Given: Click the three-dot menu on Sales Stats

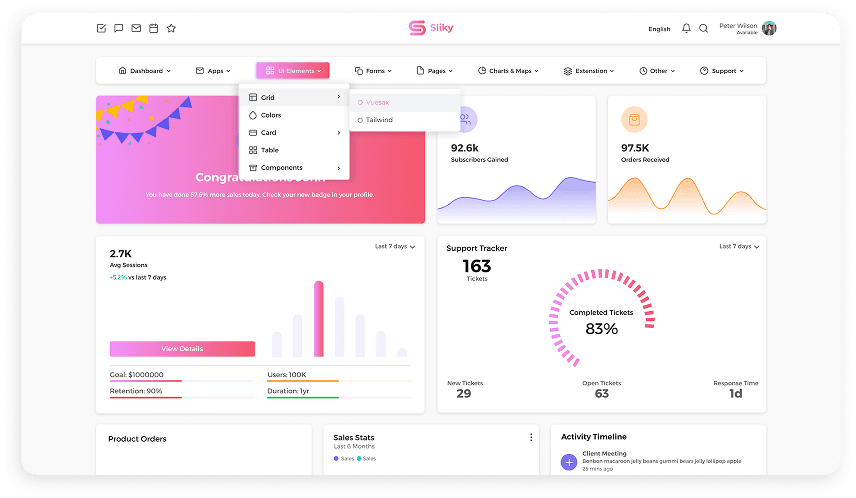Looking at the screenshot, I should (531, 437).
